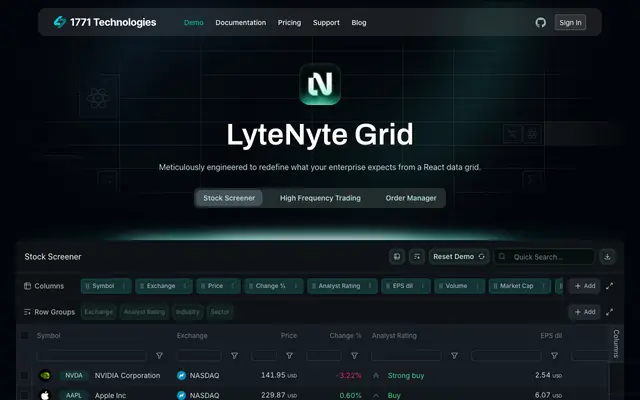Focus the Quick Search field

[x=544, y=257]
